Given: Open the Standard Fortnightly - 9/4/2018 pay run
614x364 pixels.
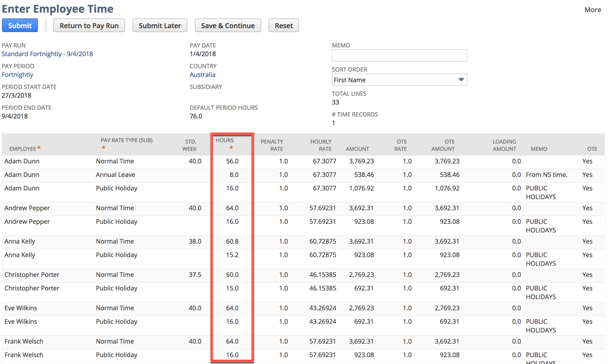Looking at the screenshot, I should pyautogui.click(x=47, y=54).
